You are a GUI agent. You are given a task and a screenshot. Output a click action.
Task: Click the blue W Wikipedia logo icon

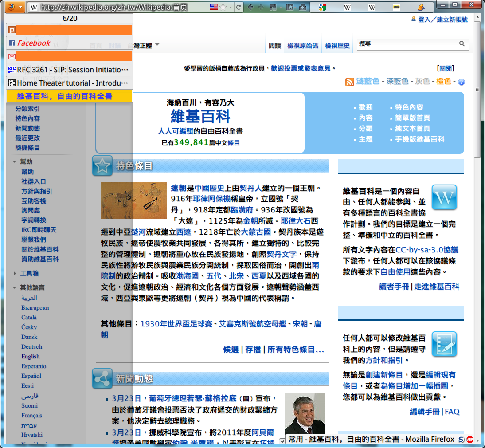point(444,197)
